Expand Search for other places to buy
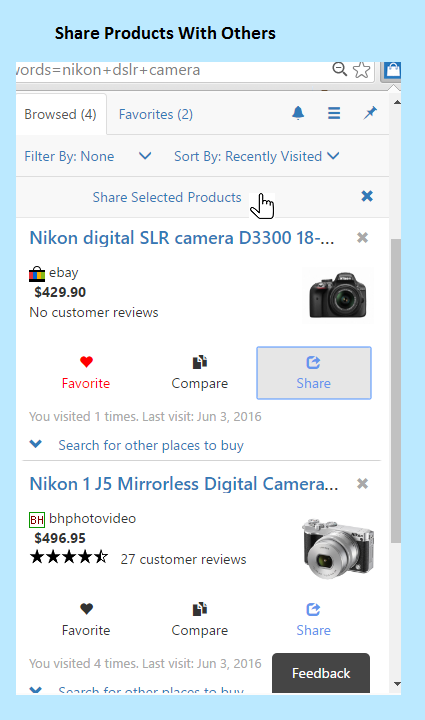The height and width of the screenshot is (720, 425). pyautogui.click(x=137, y=445)
